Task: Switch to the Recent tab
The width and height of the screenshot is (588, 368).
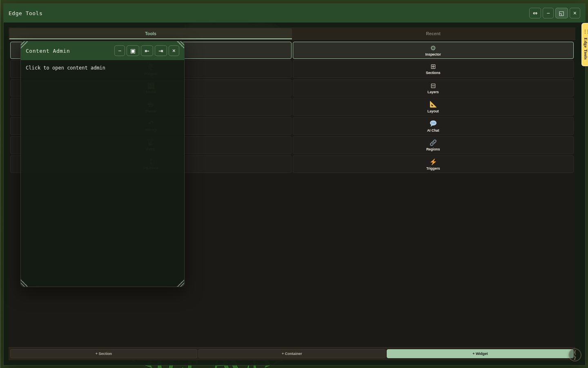Action: tap(433, 34)
